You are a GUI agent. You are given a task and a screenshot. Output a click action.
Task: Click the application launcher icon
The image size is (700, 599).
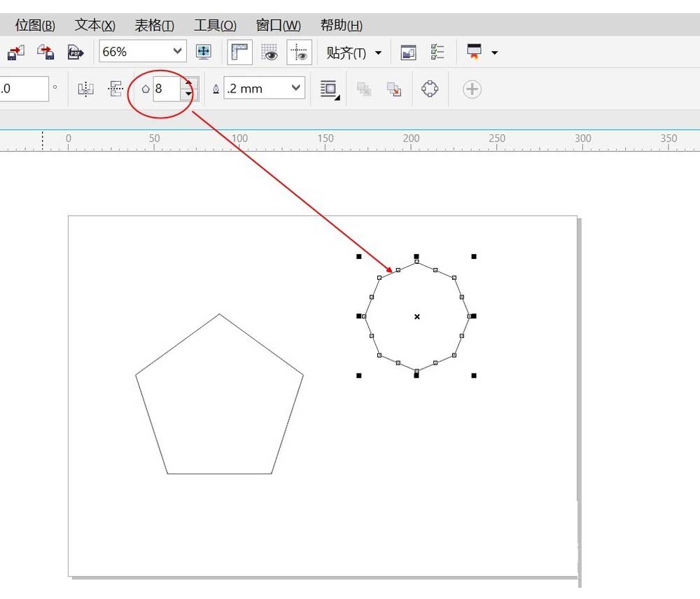tap(474, 51)
